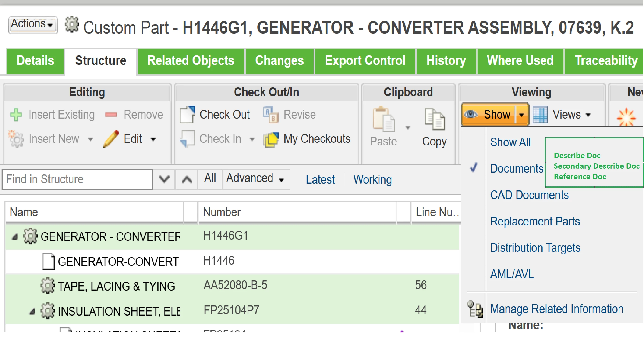The height and width of the screenshot is (338, 644).
Task: Click the Edit pencil icon
Action: click(111, 139)
